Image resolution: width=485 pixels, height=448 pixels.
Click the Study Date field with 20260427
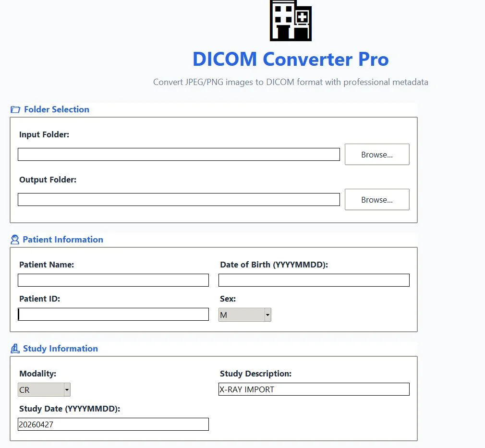(x=113, y=424)
